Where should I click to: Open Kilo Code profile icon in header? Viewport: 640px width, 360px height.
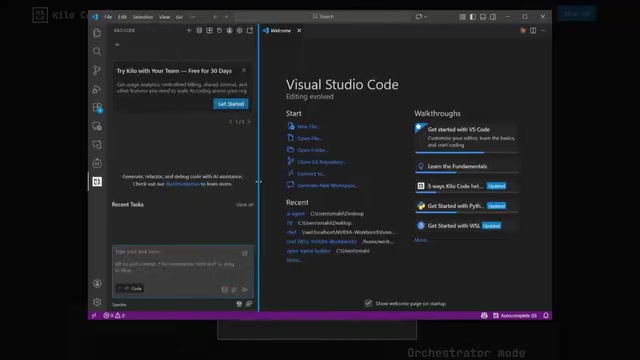pos(229,31)
